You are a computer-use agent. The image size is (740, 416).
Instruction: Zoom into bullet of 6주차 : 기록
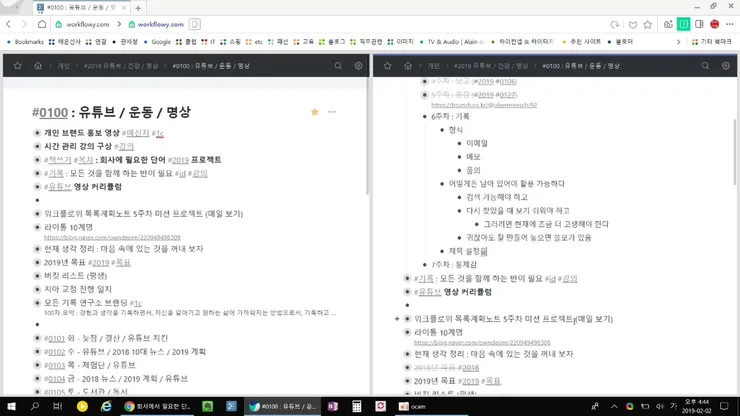coord(425,116)
